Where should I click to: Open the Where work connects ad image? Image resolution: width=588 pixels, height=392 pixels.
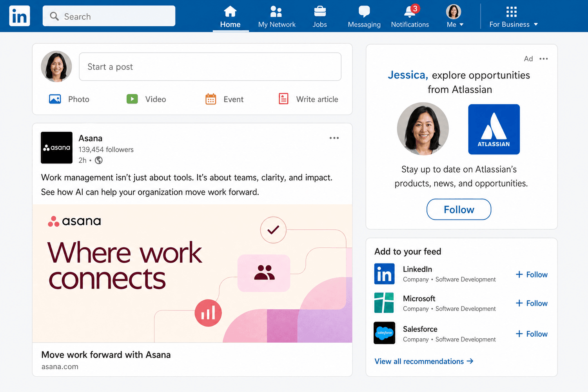192,274
